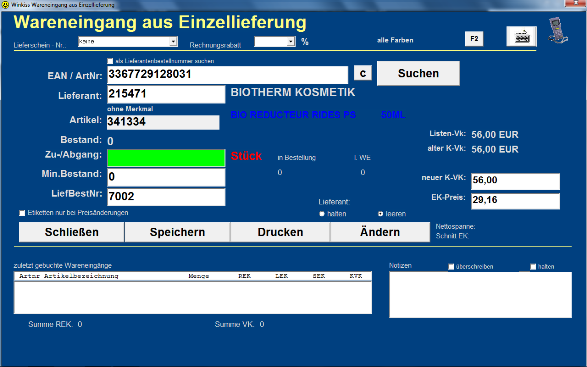
Task: Click the Drucken button
Action: point(280,232)
